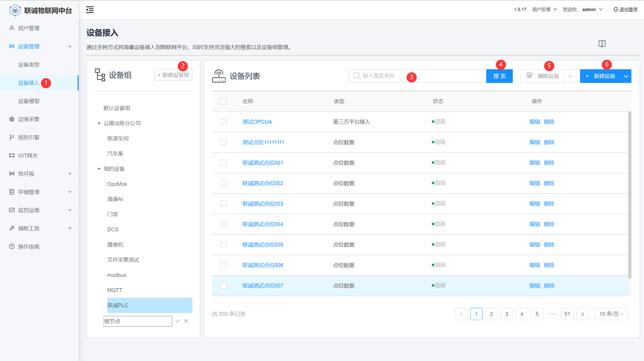Viewport: 644px width, 361px height.
Task: Click the layers icon on 删除设备
Action: click(529, 75)
